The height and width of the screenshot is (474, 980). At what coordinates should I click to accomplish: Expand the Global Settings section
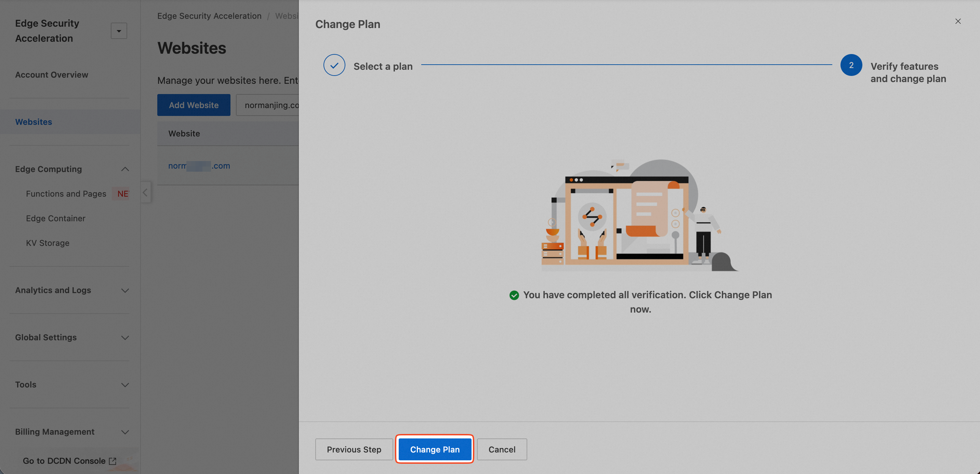pos(125,338)
